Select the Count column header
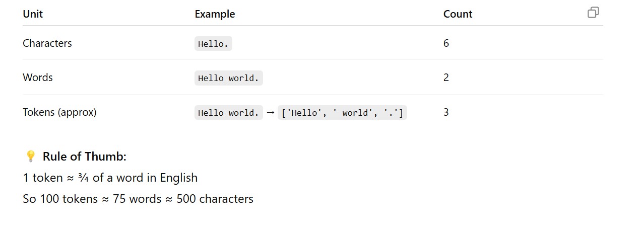Image resolution: width=644 pixels, height=230 pixels. click(x=458, y=14)
